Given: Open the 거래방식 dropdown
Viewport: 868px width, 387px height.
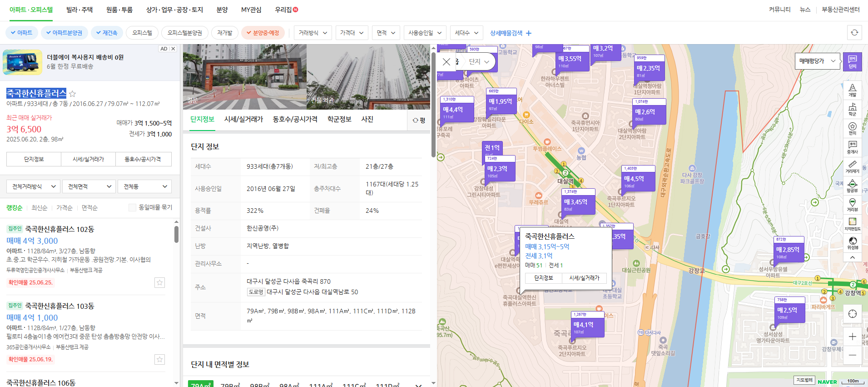Looking at the screenshot, I should 313,33.
